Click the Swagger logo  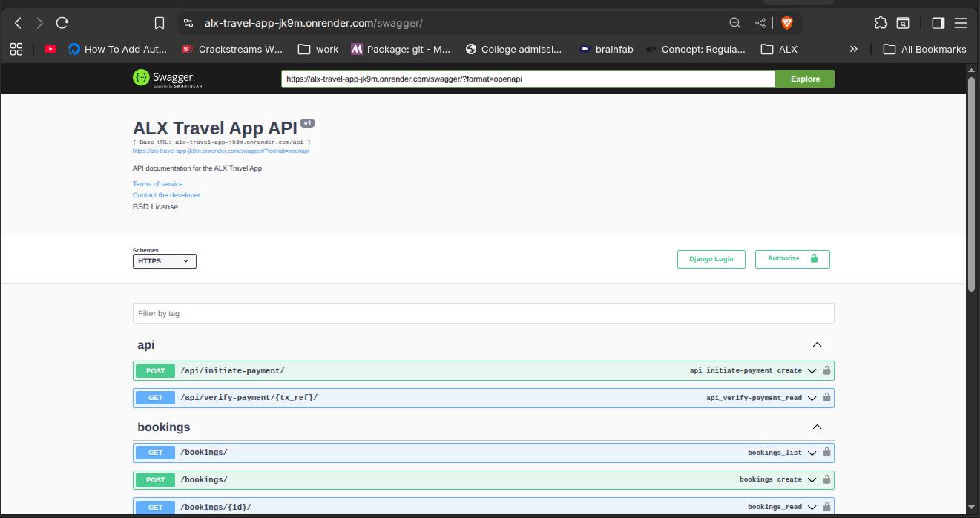(x=165, y=78)
